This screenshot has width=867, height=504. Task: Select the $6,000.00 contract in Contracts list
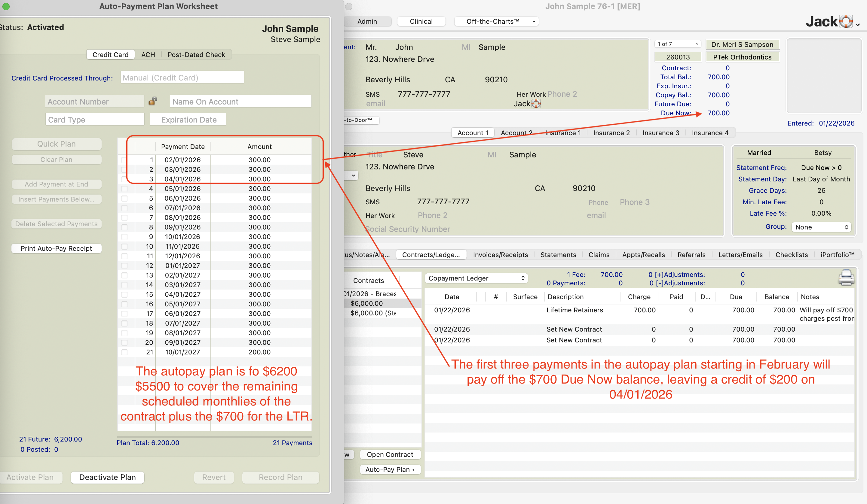pyautogui.click(x=367, y=303)
